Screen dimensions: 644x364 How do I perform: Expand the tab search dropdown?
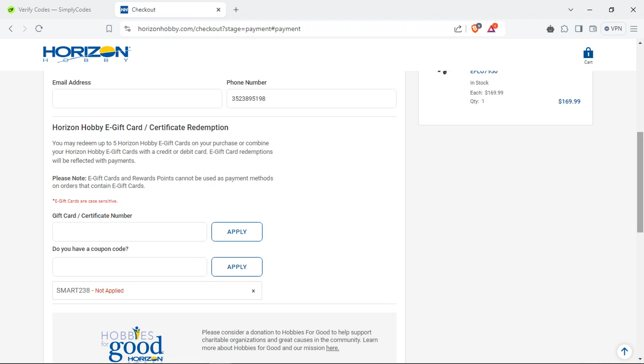571,9
